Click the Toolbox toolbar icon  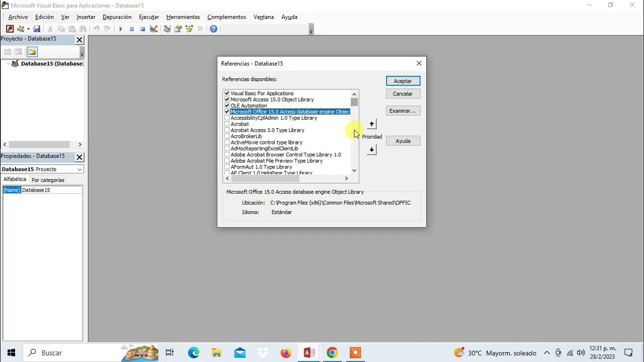(200, 29)
